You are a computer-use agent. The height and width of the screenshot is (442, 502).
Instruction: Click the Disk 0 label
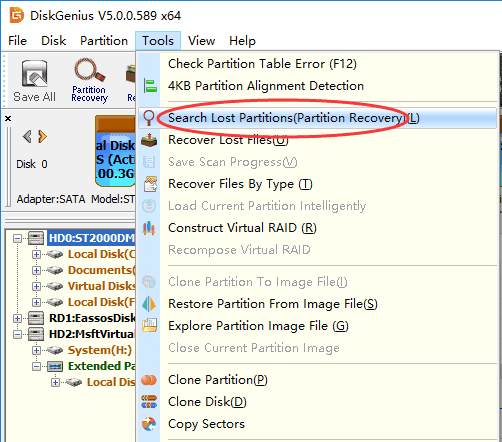[x=32, y=164]
